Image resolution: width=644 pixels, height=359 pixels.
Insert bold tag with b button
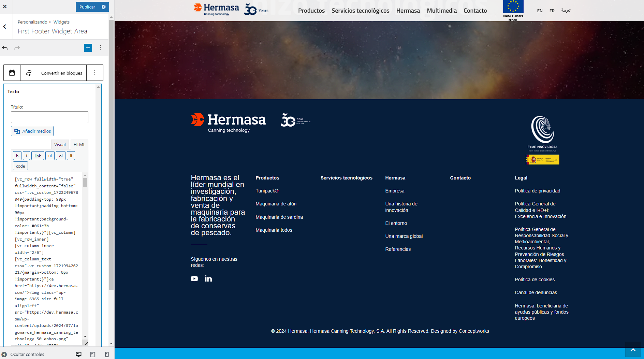click(17, 156)
